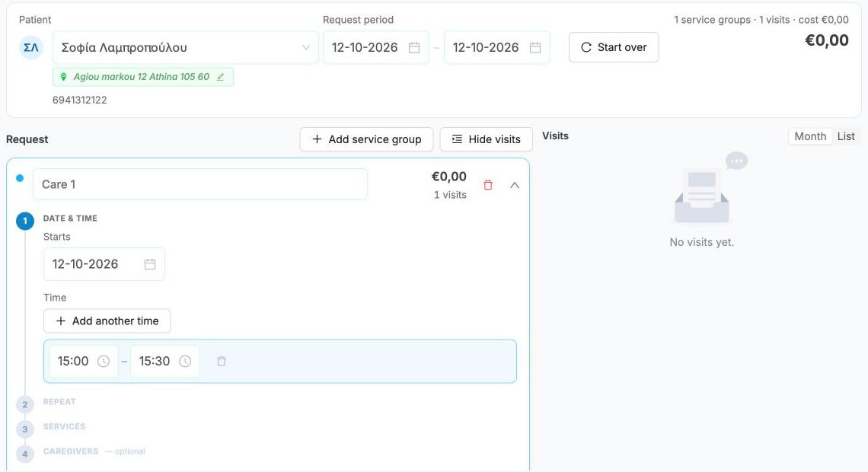
Task: Delete the Care 1 service group
Action: click(488, 185)
